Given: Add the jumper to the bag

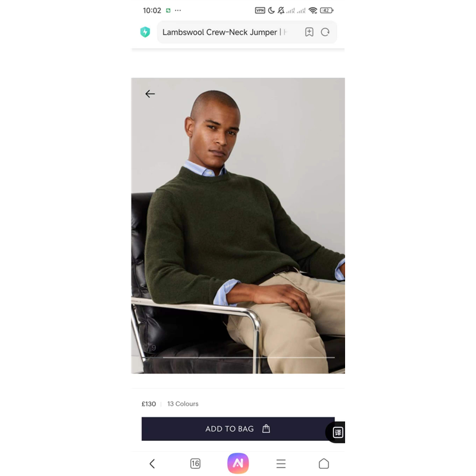Looking at the screenshot, I should pyautogui.click(x=238, y=428).
